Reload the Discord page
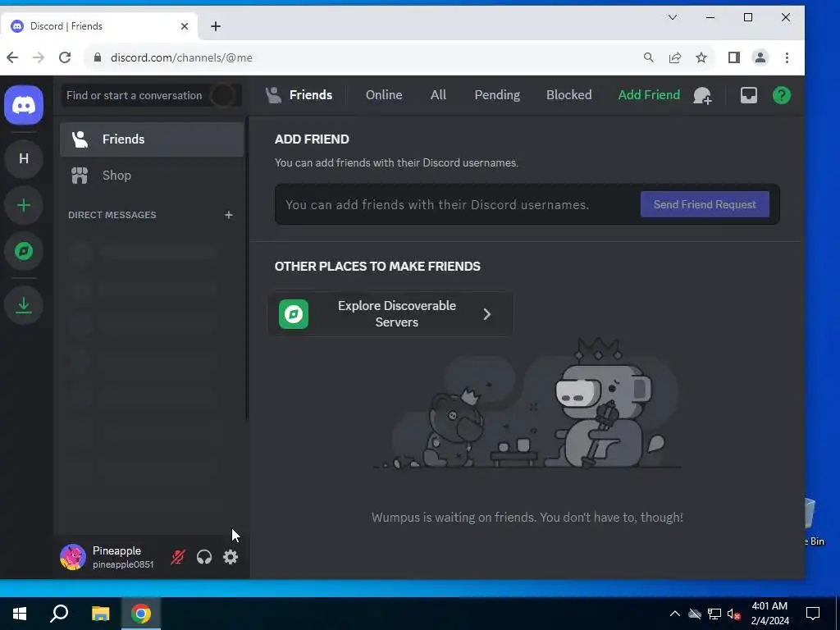Viewport: 840px width, 630px height. [65, 57]
